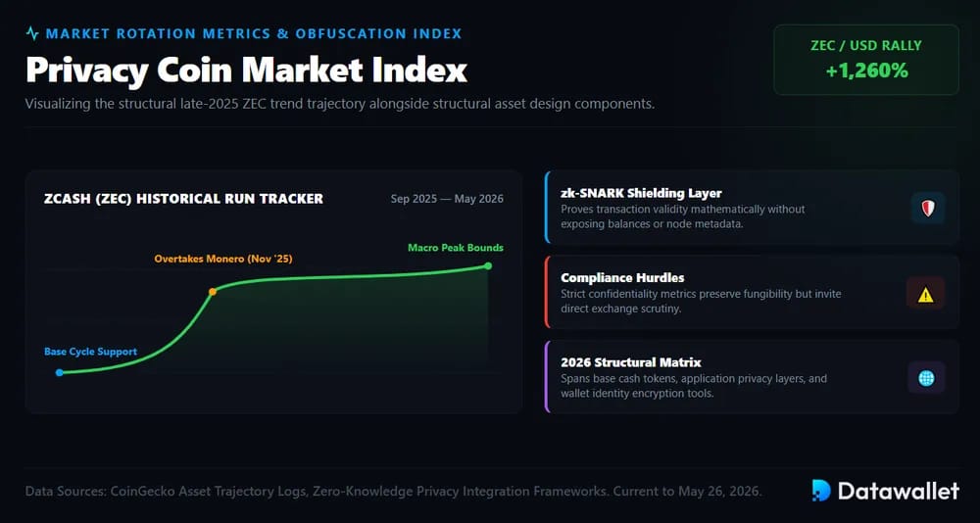Click the Overtakes Monero (Nov '25) label

[x=223, y=259]
